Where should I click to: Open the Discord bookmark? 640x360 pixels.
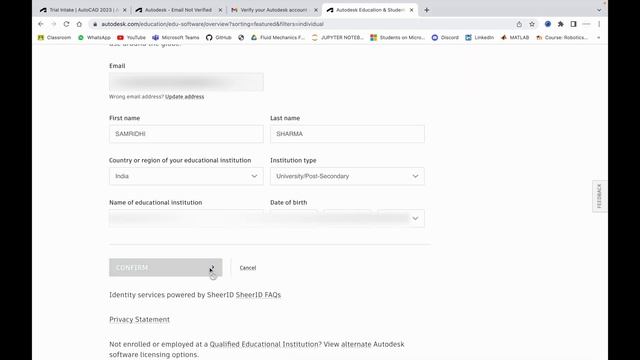coord(445,38)
